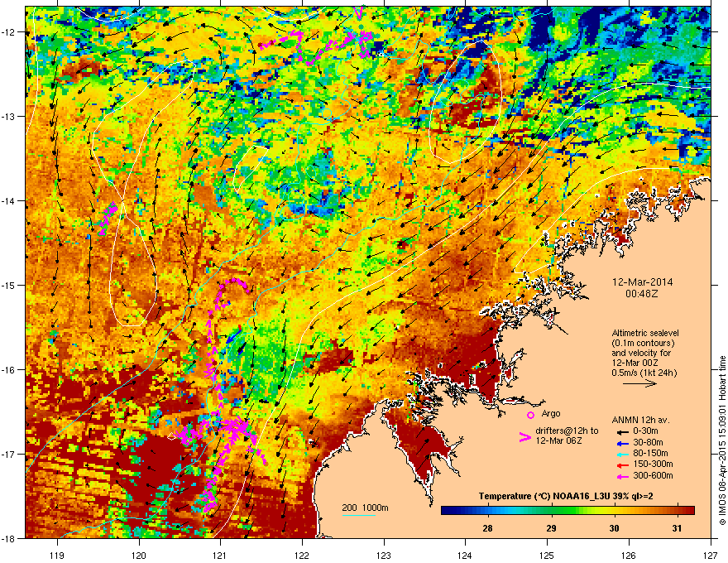
Task: Click the Altimetric sealevel label
Action: (645, 333)
